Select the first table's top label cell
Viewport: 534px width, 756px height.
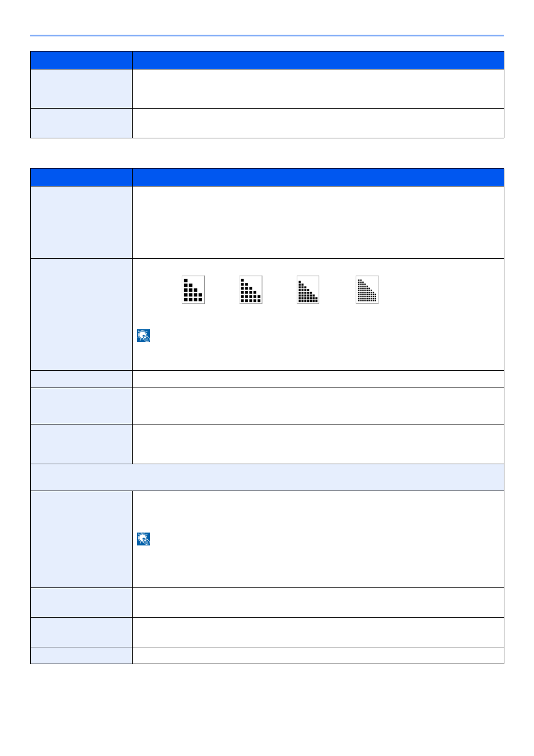point(81,89)
